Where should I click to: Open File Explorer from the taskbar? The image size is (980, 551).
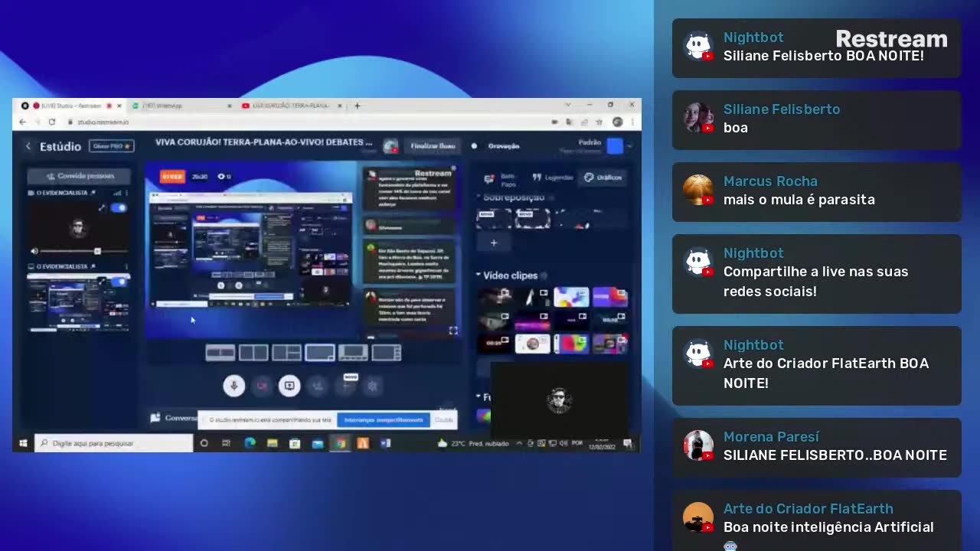272,443
